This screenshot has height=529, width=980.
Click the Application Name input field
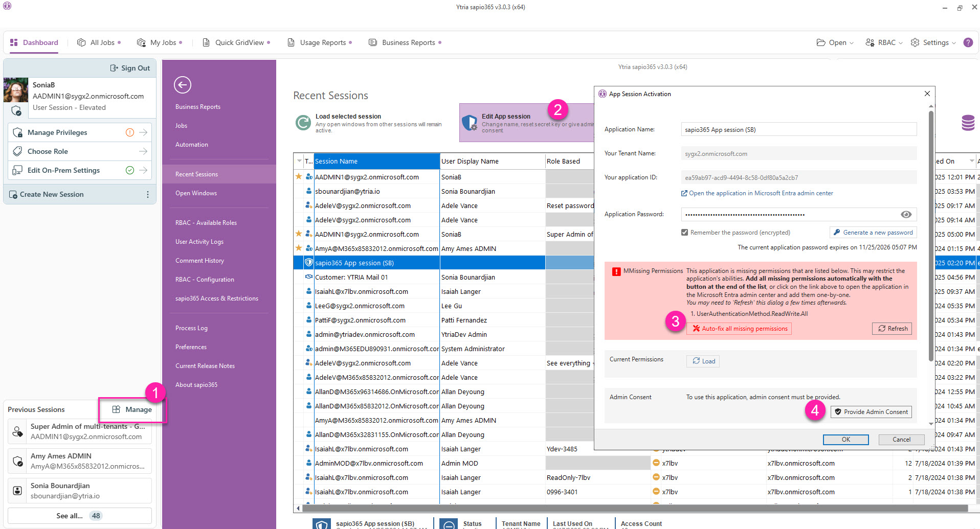tap(798, 130)
